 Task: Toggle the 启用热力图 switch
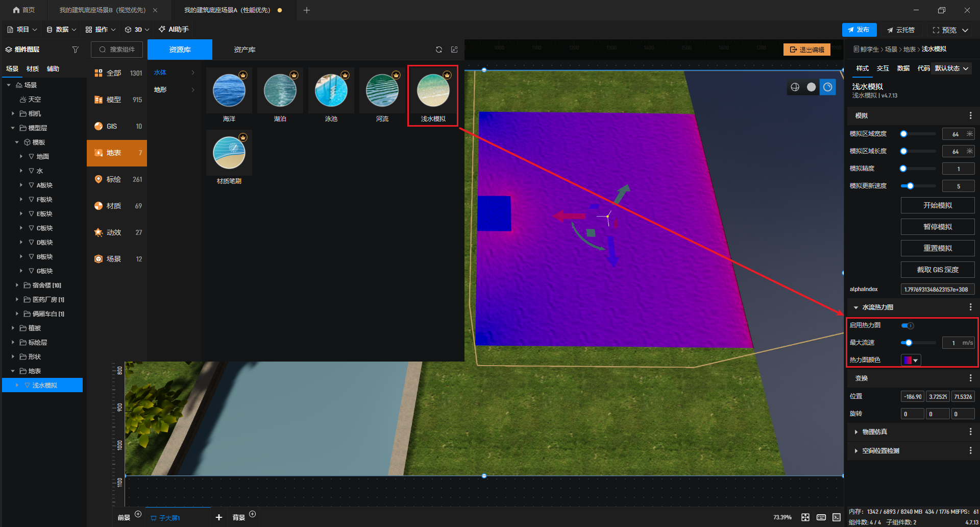908,325
